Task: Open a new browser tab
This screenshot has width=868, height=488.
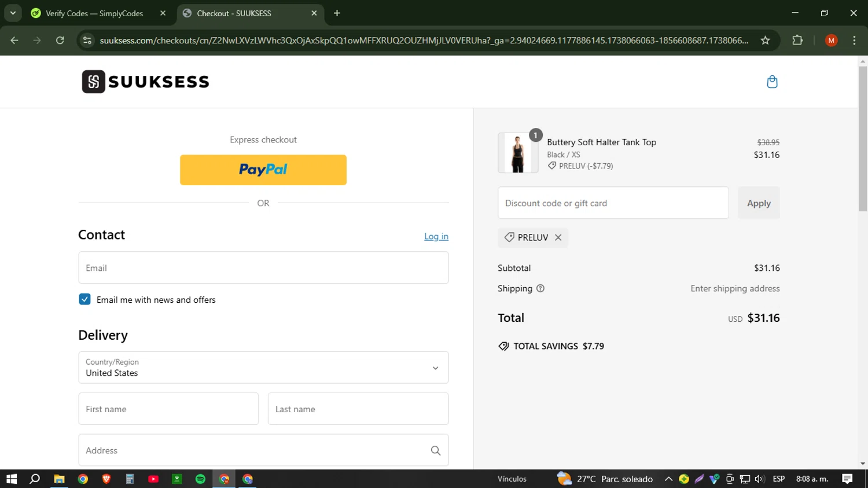Action: point(337,13)
